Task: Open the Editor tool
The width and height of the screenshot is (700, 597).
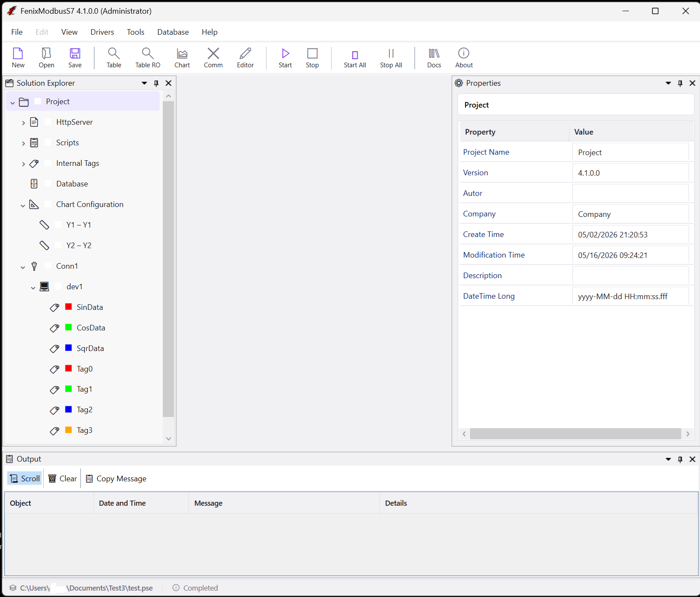Action: pyautogui.click(x=245, y=58)
